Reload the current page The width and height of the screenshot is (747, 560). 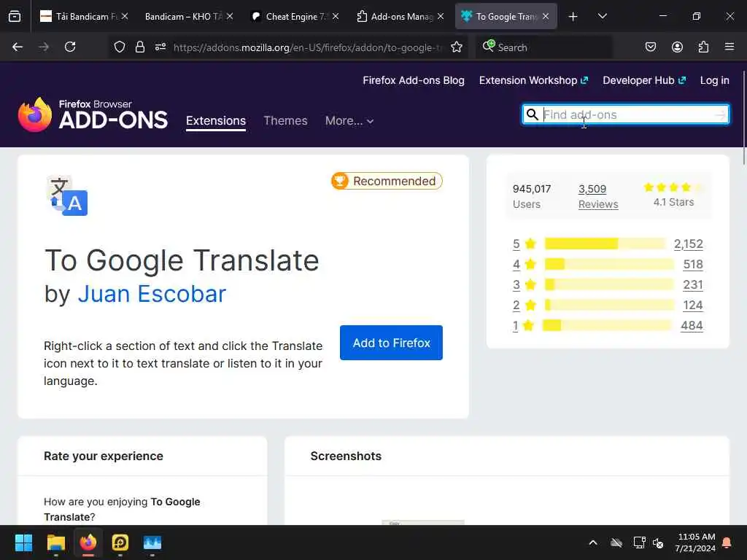(70, 47)
